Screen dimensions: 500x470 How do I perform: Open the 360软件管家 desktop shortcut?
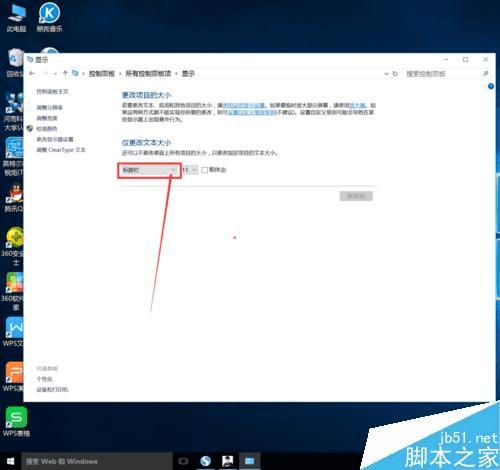(x=13, y=292)
